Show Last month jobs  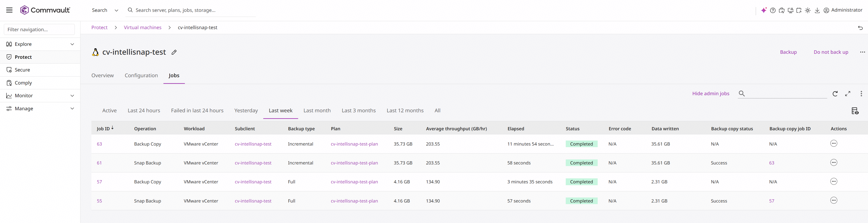pyautogui.click(x=317, y=110)
